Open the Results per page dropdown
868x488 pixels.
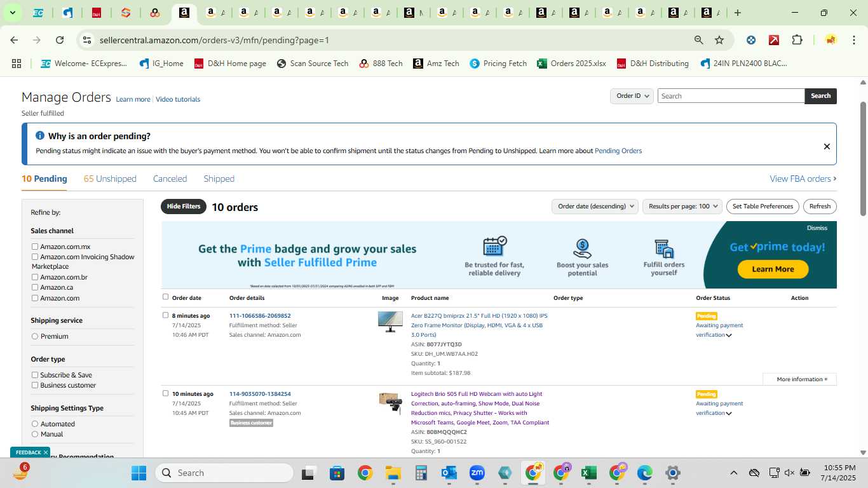pos(682,207)
